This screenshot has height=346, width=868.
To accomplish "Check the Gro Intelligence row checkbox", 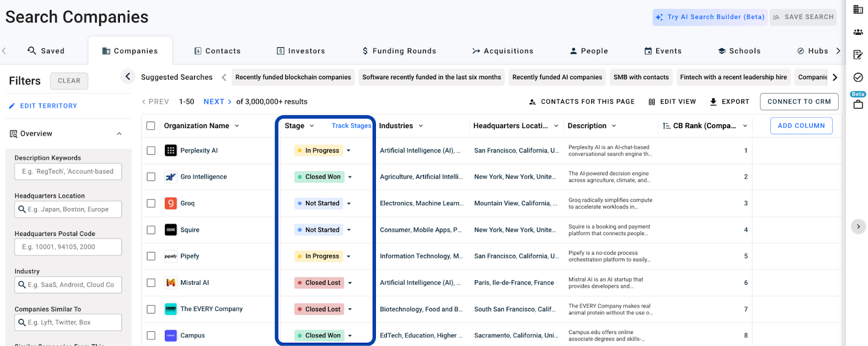I will click(151, 177).
